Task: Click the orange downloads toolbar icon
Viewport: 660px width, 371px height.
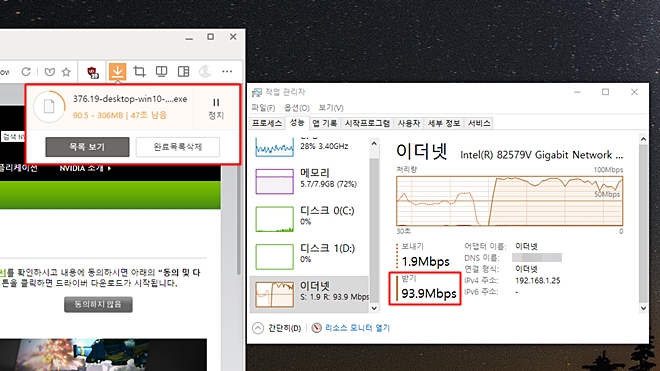Action: [x=117, y=72]
